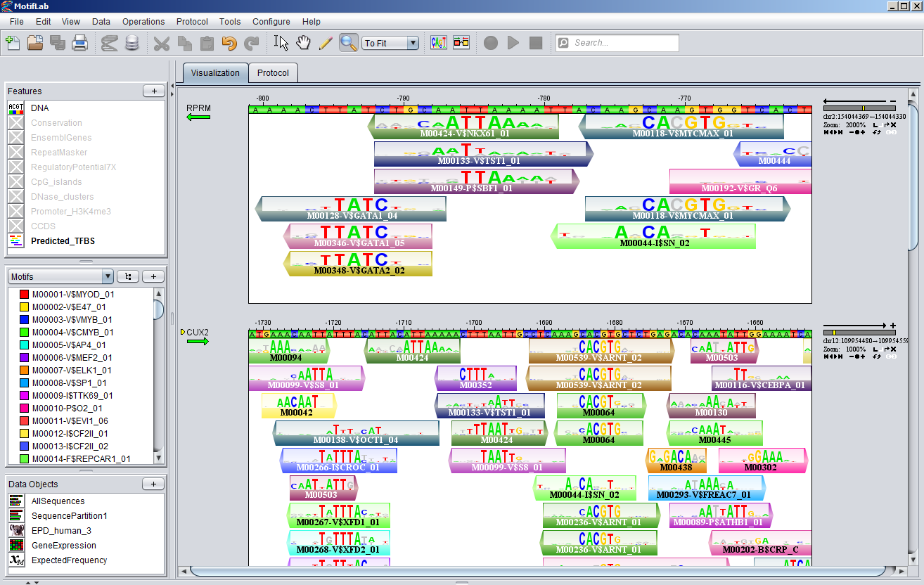Viewport: 924px width, 585px height.
Task: Toggle visibility of the CCDS feature track
Action: pyautogui.click(x=16, y=226)
